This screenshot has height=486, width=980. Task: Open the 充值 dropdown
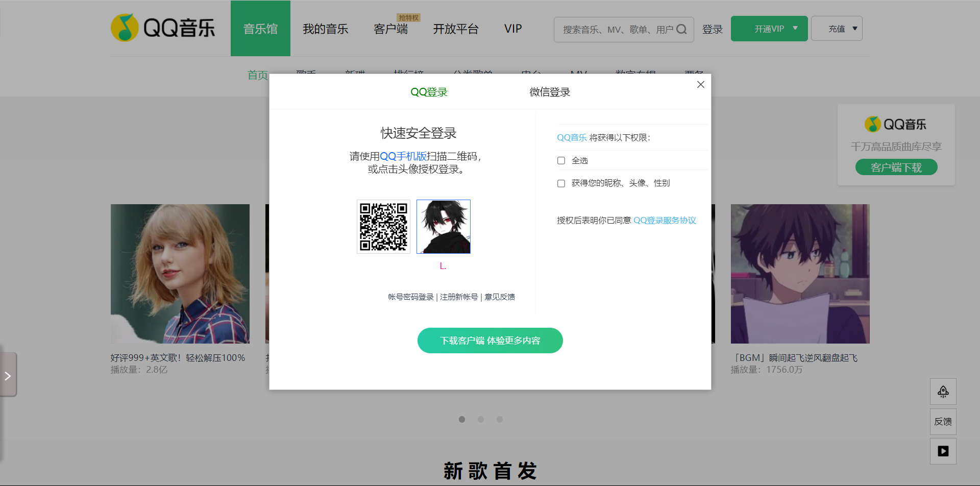[837, 29]
